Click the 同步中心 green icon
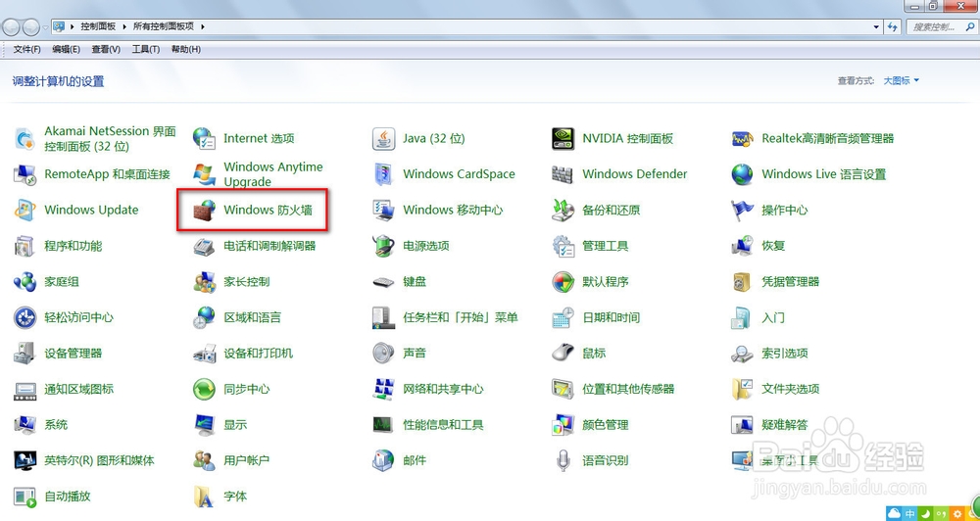 tap(205, 389)
